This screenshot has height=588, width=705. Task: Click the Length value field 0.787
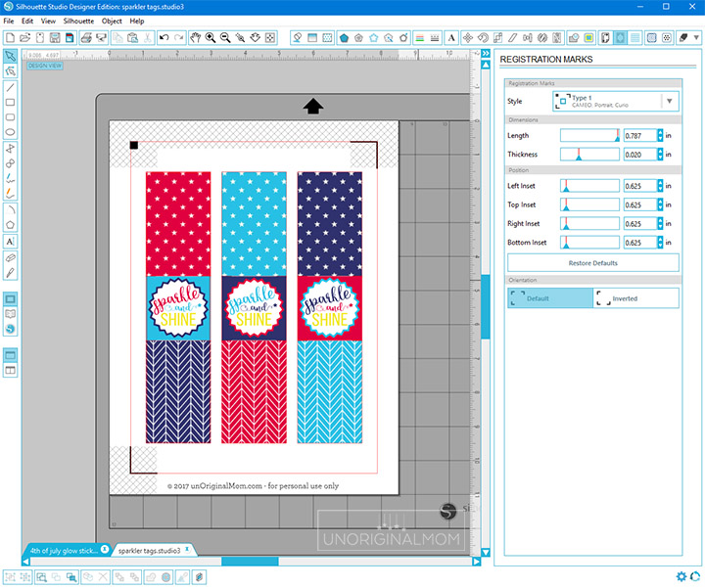click(x=640, y=135)
